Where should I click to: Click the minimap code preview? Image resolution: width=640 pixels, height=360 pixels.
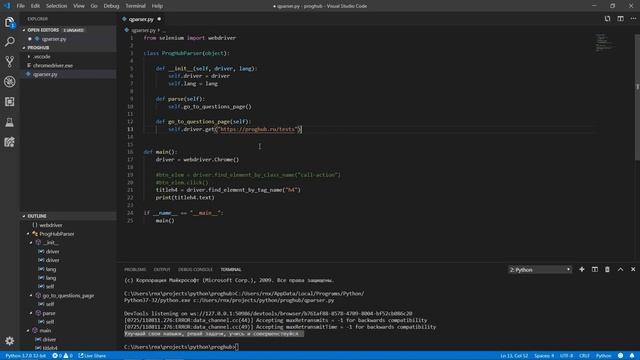605,43
